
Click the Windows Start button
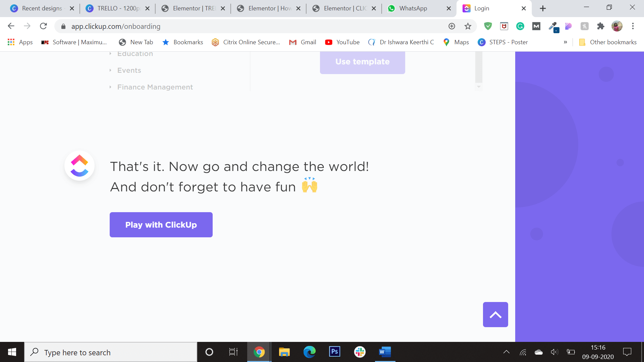[x=12, y=352]
